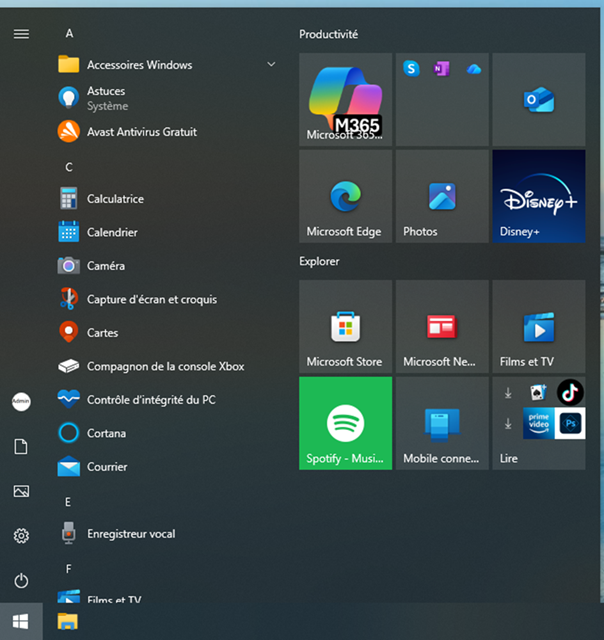Viewport: 604px width, 640px height.
Task: Open the Microsoft Store tile
Action: coord(346,327)
